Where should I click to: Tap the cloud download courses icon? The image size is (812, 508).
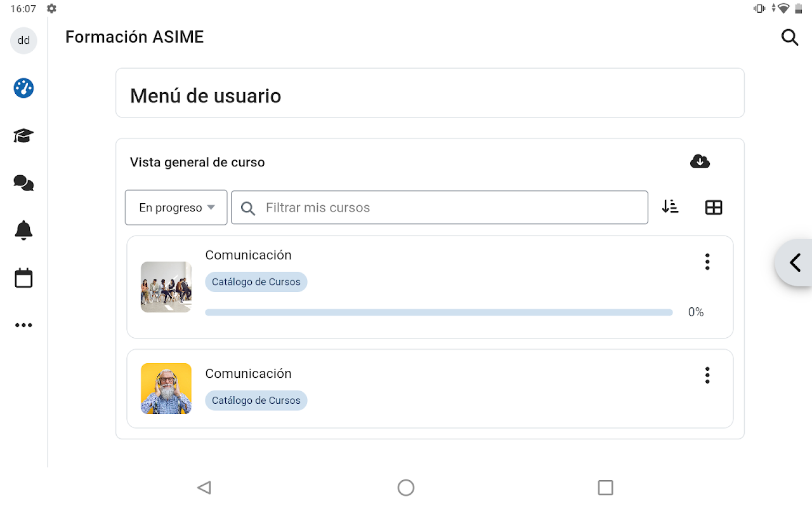[x=700, y=161]
